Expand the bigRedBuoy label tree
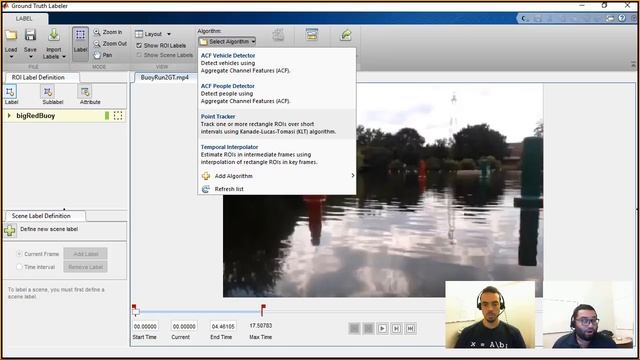Screen dimensions: 640x360 (9, 116)
